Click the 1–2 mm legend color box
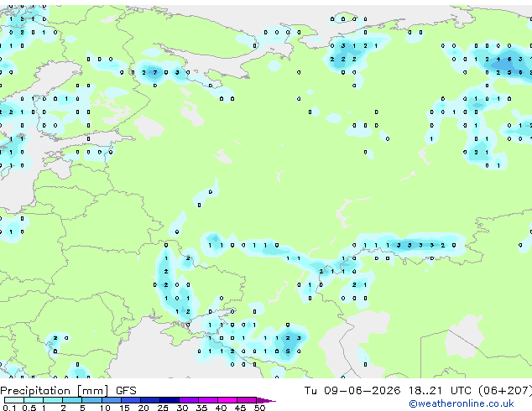Screen dimensions: 532x411 click(53, 400)
